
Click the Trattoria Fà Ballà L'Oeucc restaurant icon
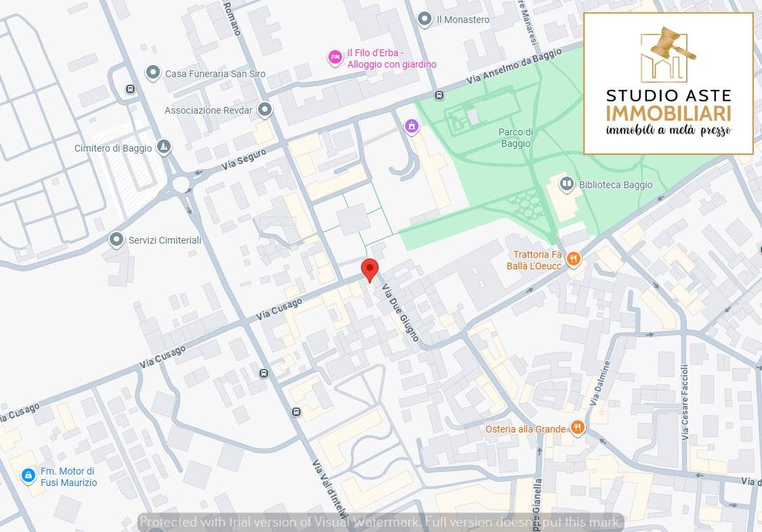coord(574,259)
